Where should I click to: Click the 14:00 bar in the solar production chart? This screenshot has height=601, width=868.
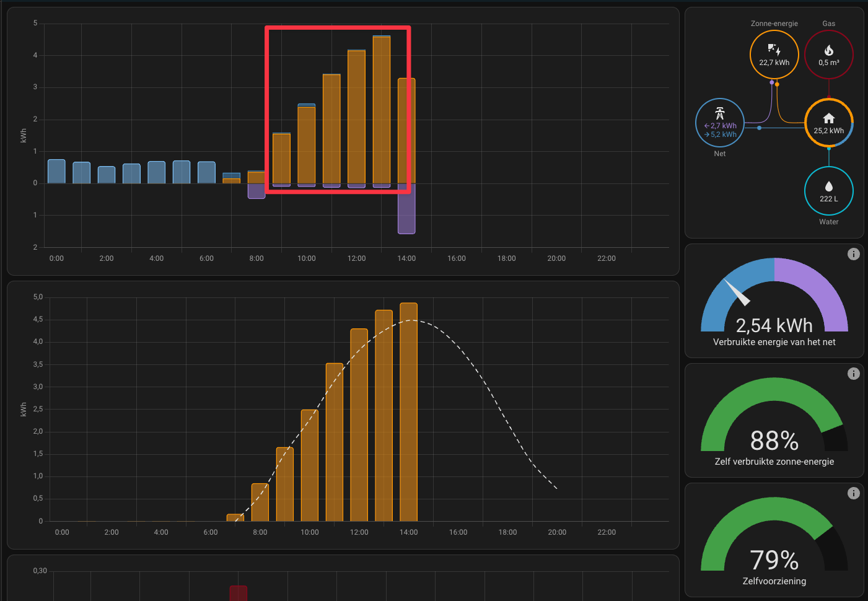point(408,412)
